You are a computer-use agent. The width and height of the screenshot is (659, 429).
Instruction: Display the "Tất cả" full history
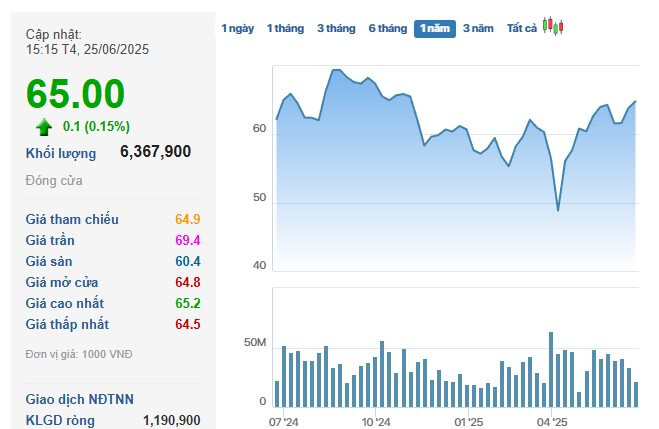[521, 29]
